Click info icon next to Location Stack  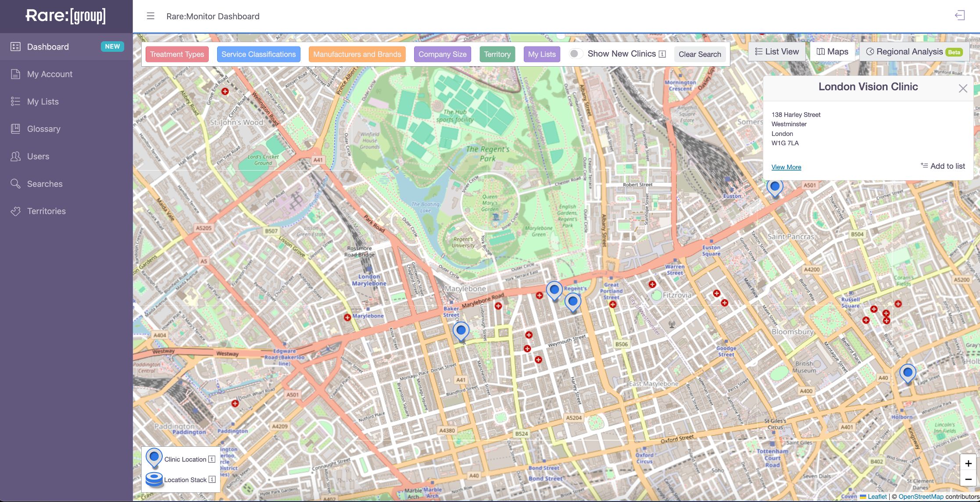coord(212,480)
